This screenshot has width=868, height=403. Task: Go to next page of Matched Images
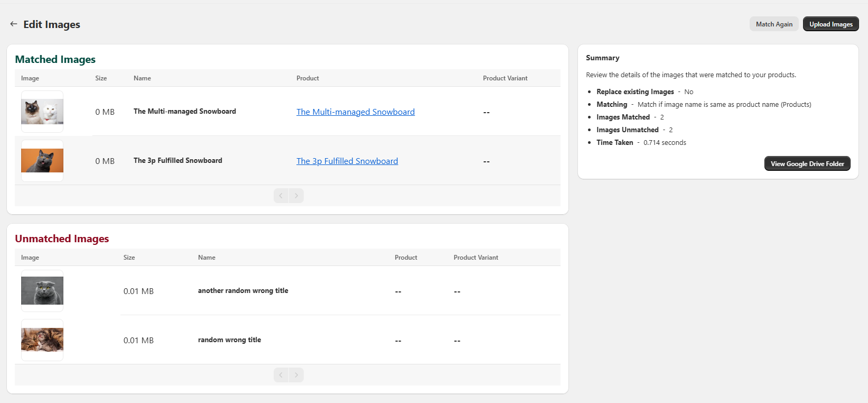click(296, 196)
